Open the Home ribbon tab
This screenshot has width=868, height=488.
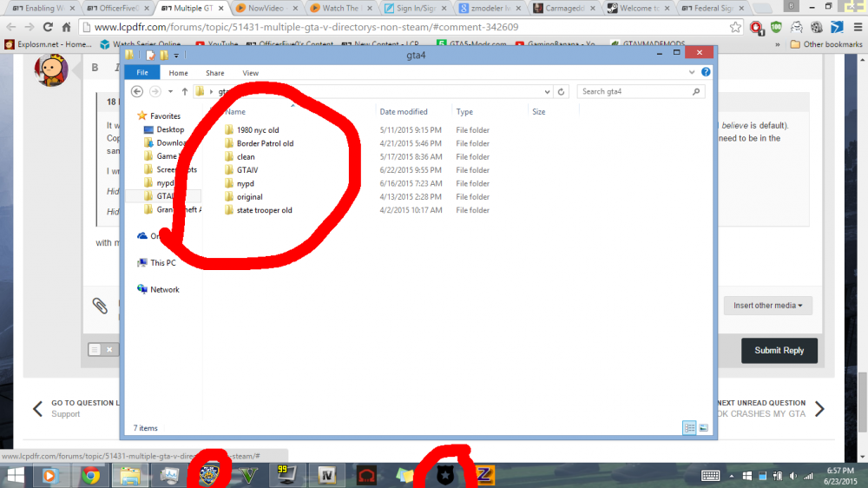pyautogui.click(x=178, y=73)
